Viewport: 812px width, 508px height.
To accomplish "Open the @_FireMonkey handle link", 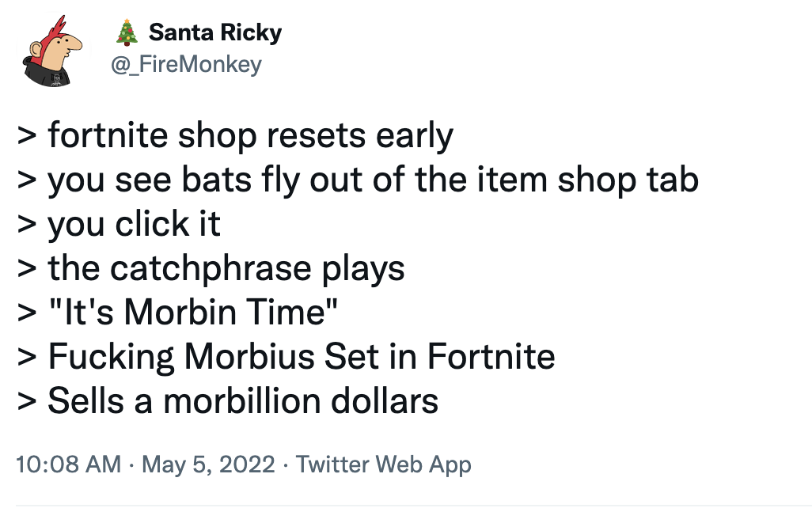I will point(188,63).
